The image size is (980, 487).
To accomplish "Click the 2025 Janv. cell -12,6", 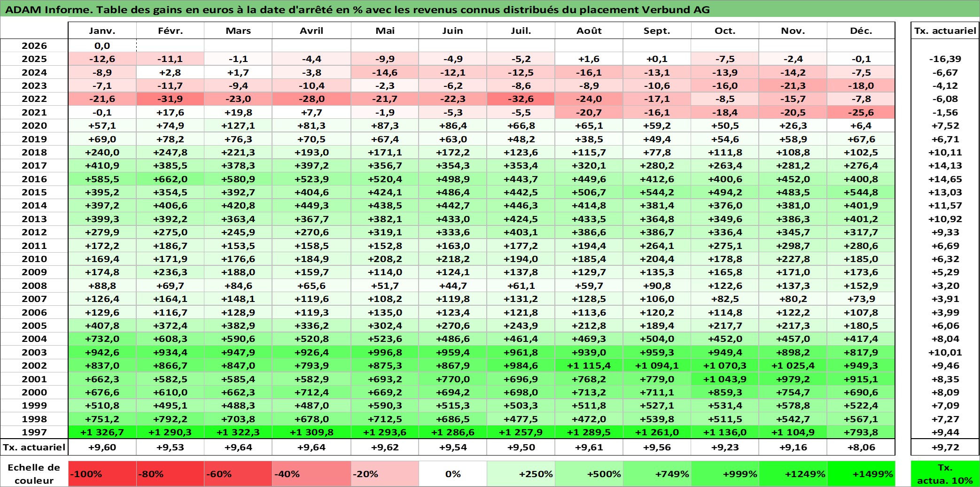I will (102, 59).
